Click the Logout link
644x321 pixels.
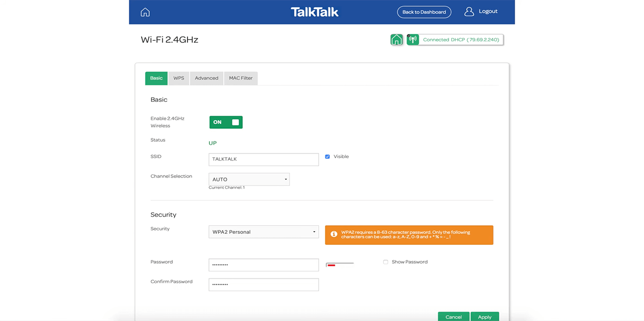(488, 12)
